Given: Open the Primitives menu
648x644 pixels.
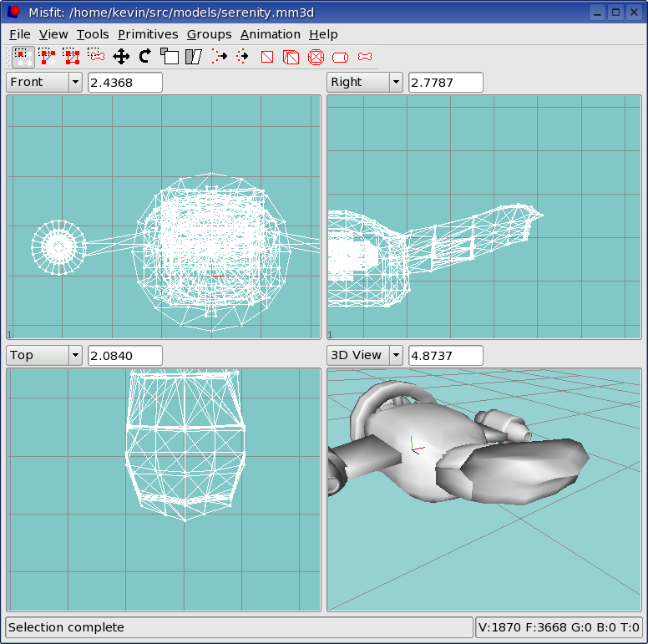Looking at the screenshot, I should click(148, 34).
